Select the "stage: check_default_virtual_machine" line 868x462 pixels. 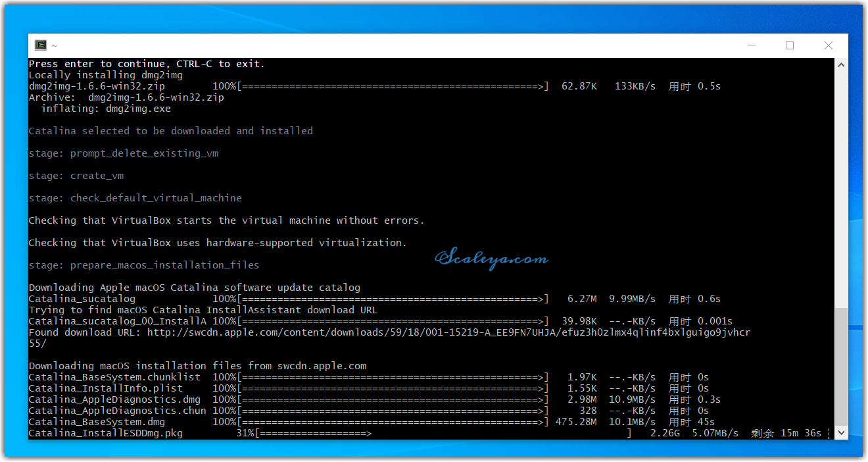click(x=135, y=198)
